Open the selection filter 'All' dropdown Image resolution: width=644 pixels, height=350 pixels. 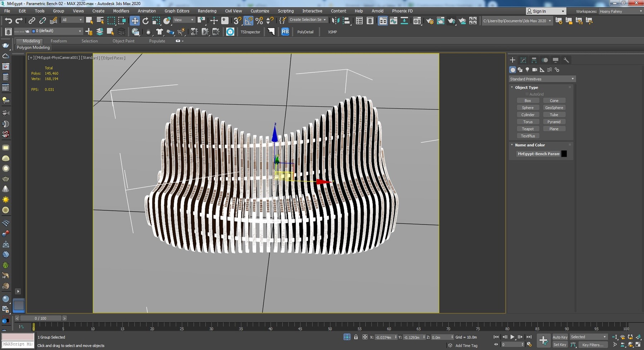(x=72, y=20)
